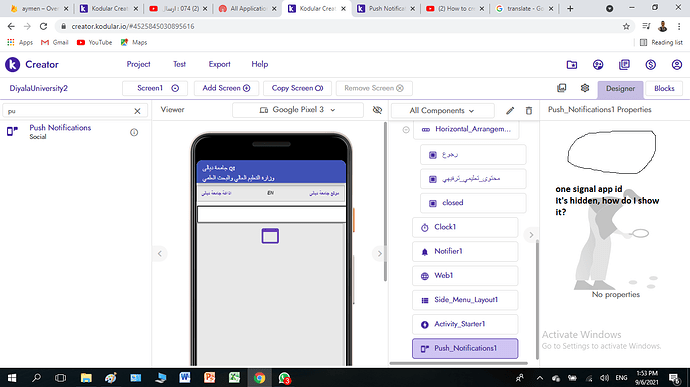The height and width of the screenshot is (387, 690).
Task: Select Activity_Starter1 in component tree
Action: click(x=465, y=324)
